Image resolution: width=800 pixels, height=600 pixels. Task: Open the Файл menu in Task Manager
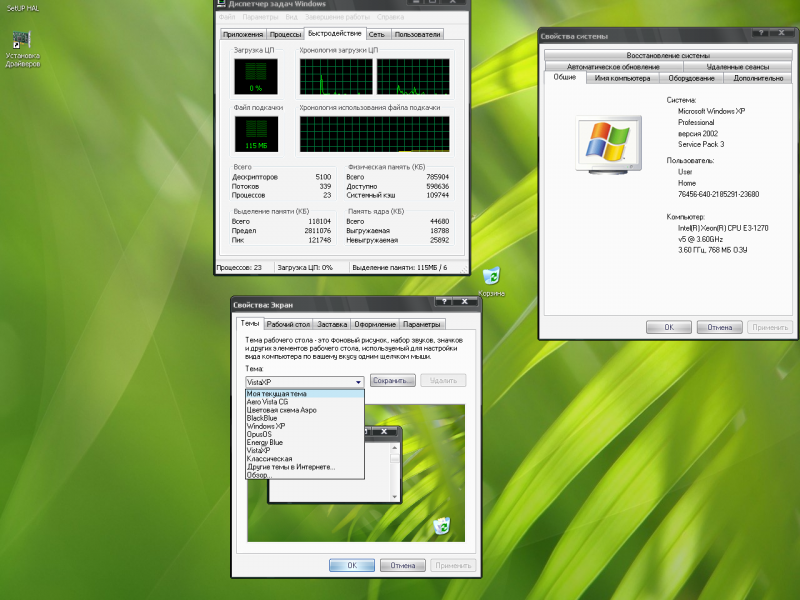click(x=227, y=17)
